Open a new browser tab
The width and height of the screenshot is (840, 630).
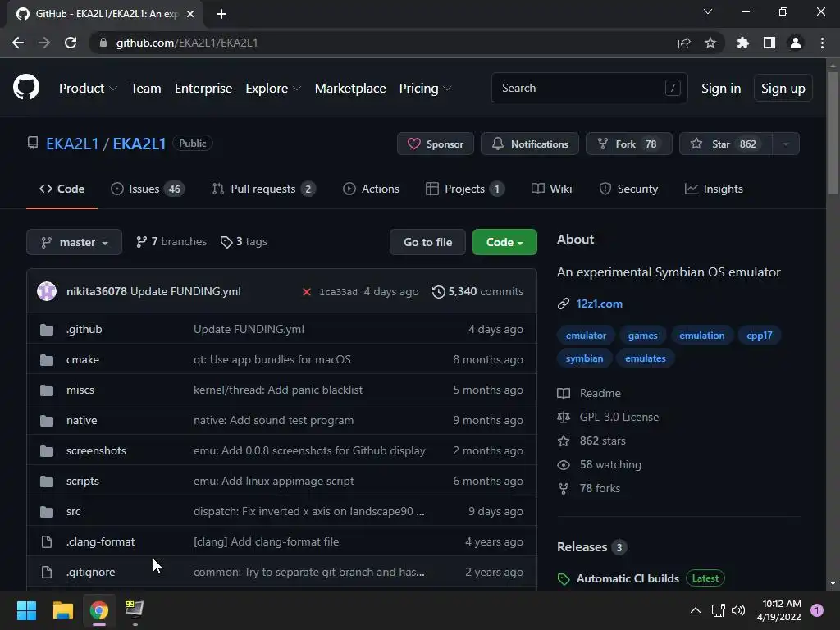point(221,14)
